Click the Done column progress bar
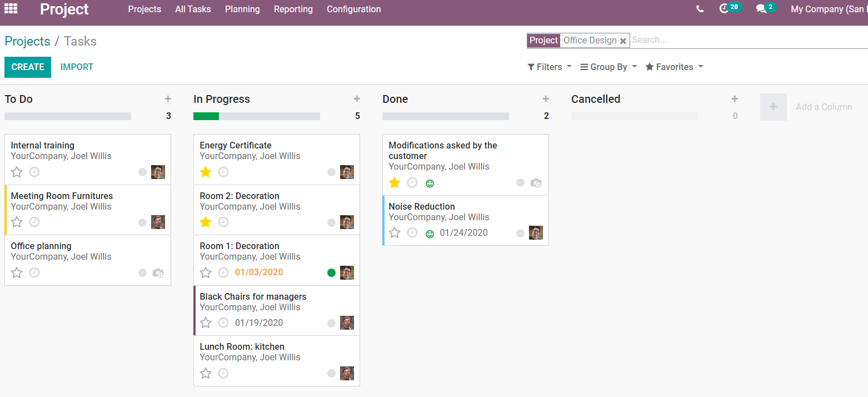This screenshot has height=397, width=868. (x=446, y=116)
